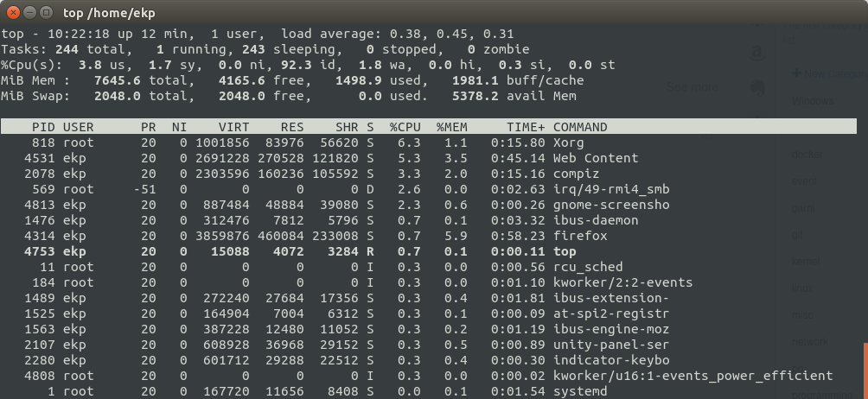Viewport: 868px width, 399px height.
Task: Click the 'top /home/ekp' window title
Action: 109,13
